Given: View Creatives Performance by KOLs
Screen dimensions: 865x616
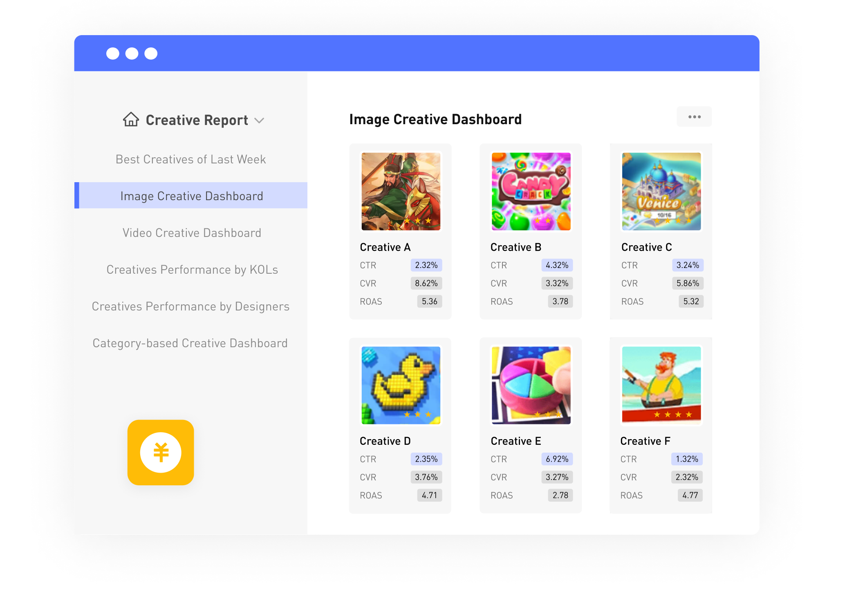Looking at the screenshot, I should click(x=192, y=270).
